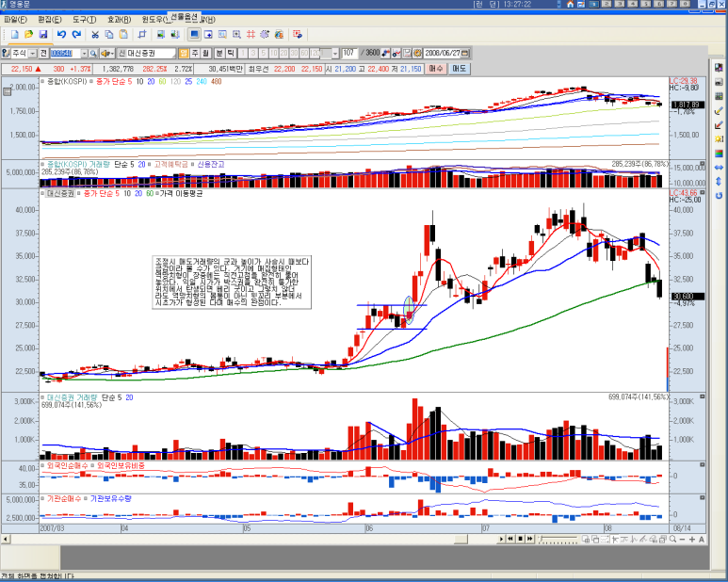Toggle the 외국인순매수 series checkbox
This screenshot has width=728, height=582.
coord(42,465)
